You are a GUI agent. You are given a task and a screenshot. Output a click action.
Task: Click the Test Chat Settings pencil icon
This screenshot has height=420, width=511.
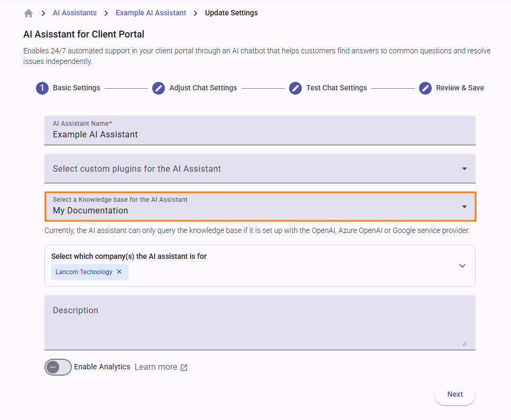click(295, 88)
